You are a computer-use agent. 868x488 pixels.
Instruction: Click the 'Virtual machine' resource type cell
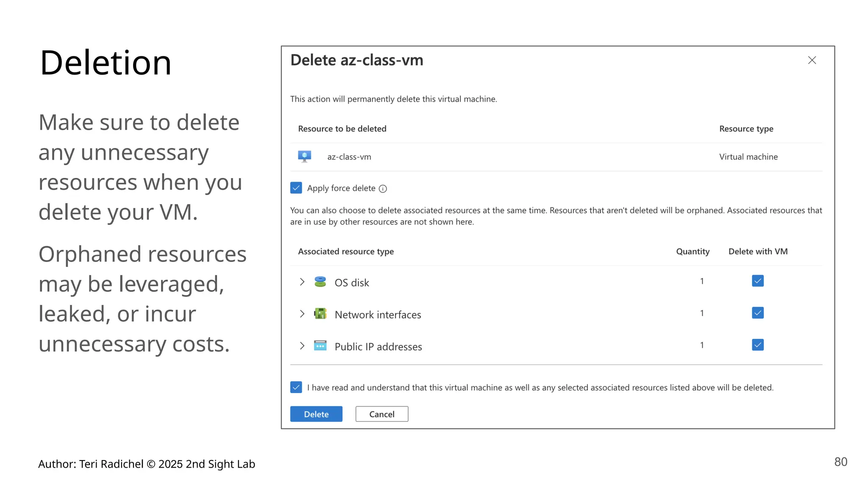tap(748, 157)
